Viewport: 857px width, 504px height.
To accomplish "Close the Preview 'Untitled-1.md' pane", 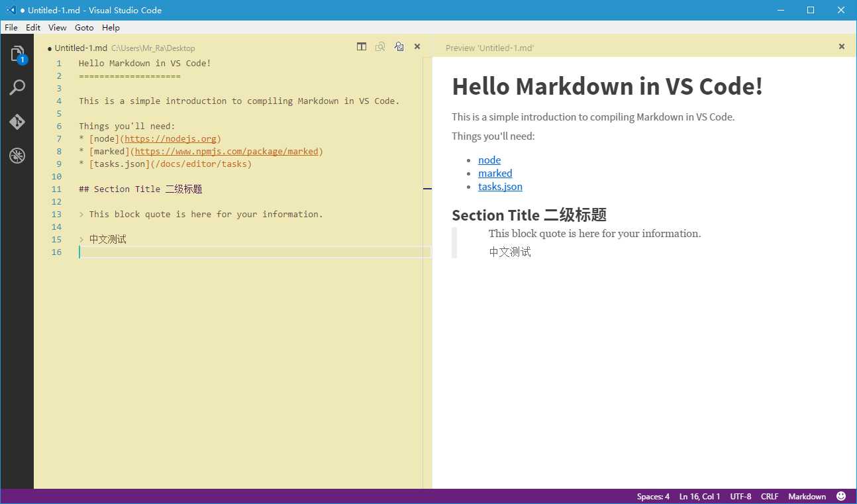I will pyautogui.click(x=842, y=47).
